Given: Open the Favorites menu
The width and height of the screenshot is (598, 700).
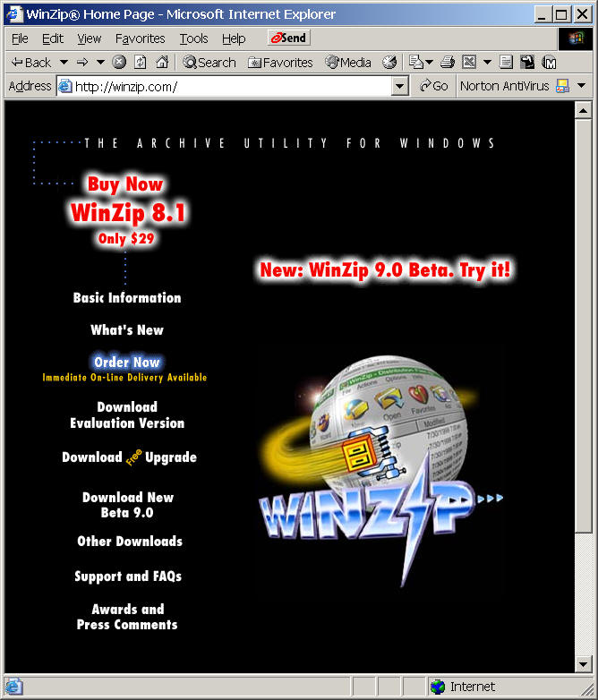Looking at the screenshot, I should coord(141,38).
